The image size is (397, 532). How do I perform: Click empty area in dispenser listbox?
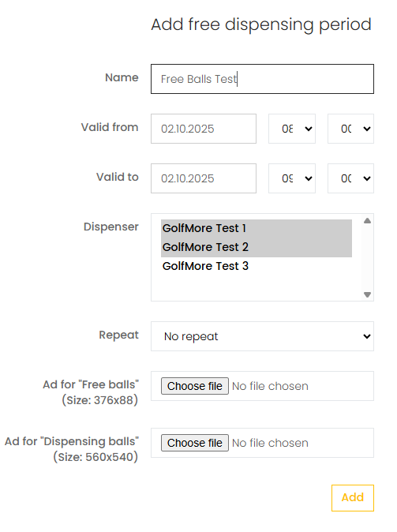(x=257, y=287)
